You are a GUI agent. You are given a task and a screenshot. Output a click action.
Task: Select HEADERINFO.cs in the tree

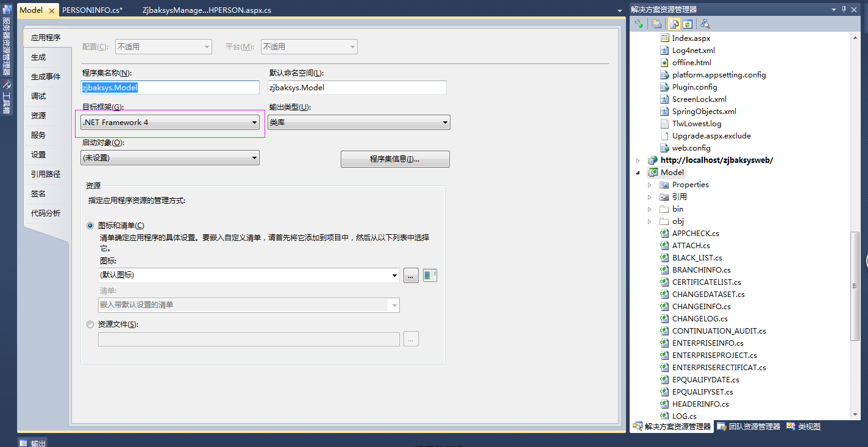pyautogui.click(x=700, y=404)
